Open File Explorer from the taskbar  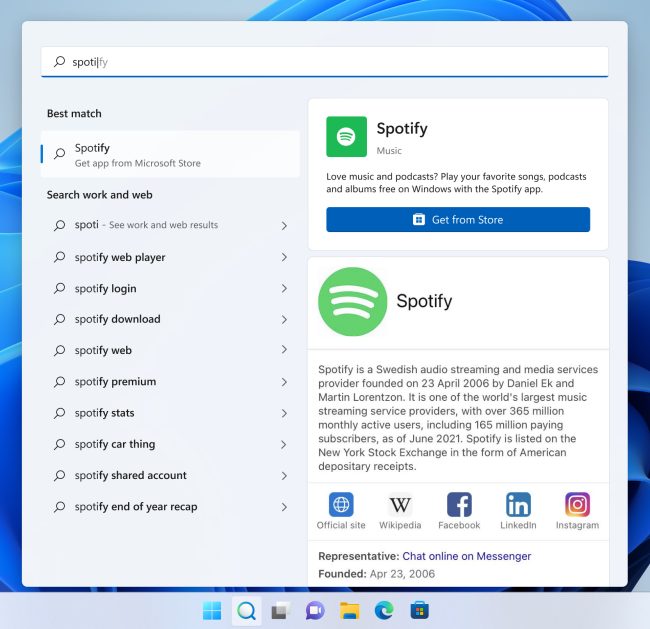coord(349,610)
